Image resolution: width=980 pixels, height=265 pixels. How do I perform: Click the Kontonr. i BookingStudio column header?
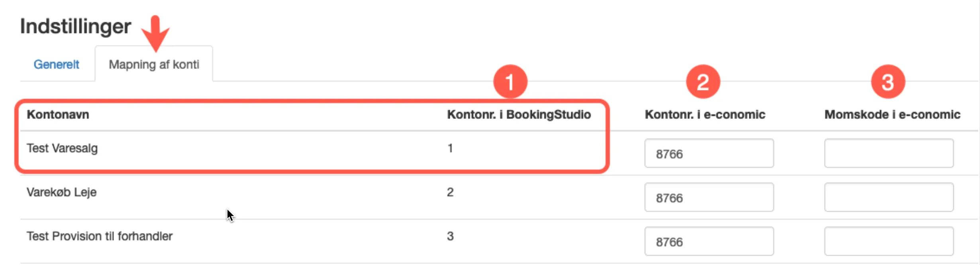519,115
